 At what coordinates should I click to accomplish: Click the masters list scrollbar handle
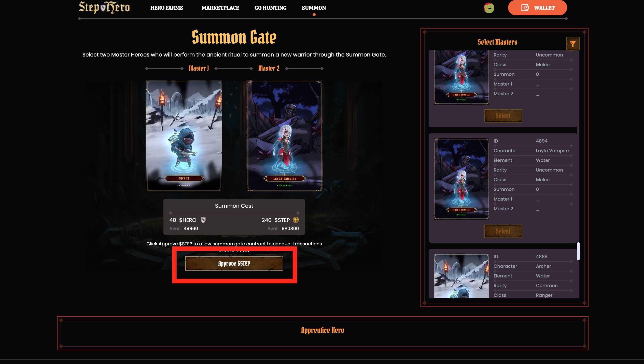(x=578, y=251)
